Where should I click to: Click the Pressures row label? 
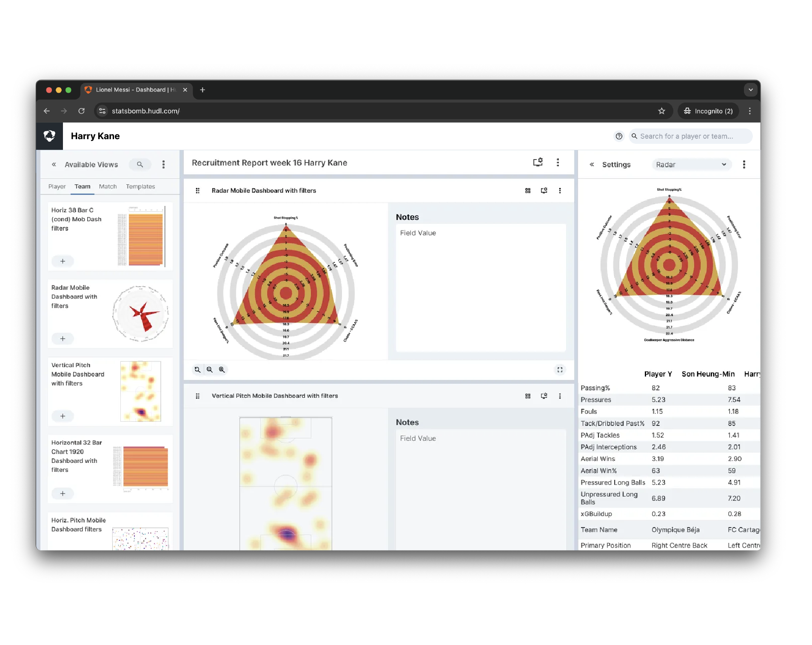(595, 400)
